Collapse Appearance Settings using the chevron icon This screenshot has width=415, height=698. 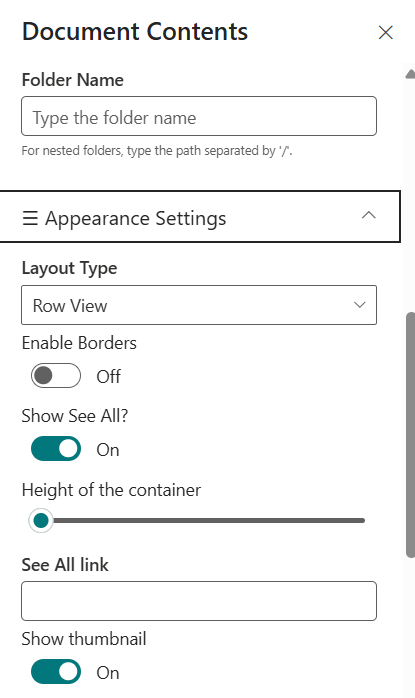point(369,215)
